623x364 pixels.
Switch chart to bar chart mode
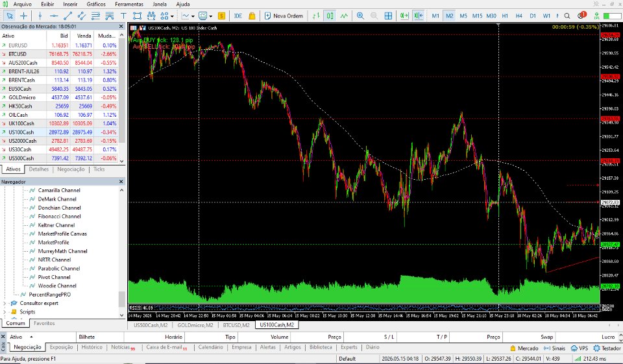316,16
